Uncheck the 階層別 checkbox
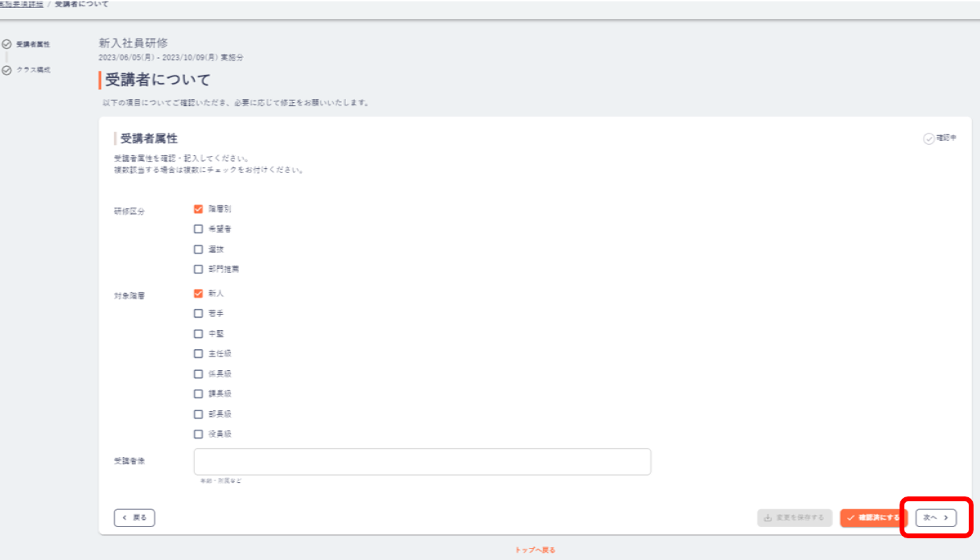 coord(198,209)
